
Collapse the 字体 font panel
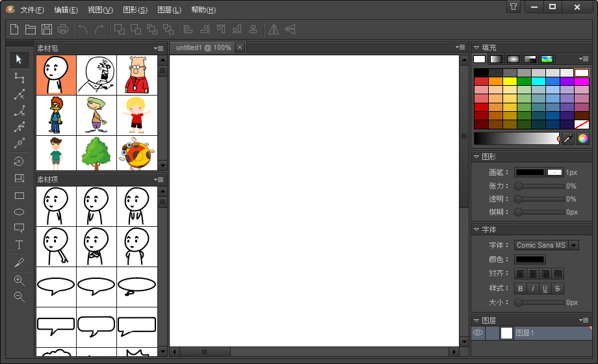[476, 229]
